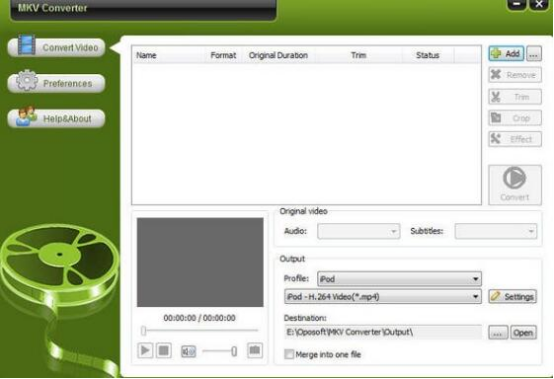Remove the selected file with Remove button
This screenshot has width=554, height=379.
(x=515, y=75)
